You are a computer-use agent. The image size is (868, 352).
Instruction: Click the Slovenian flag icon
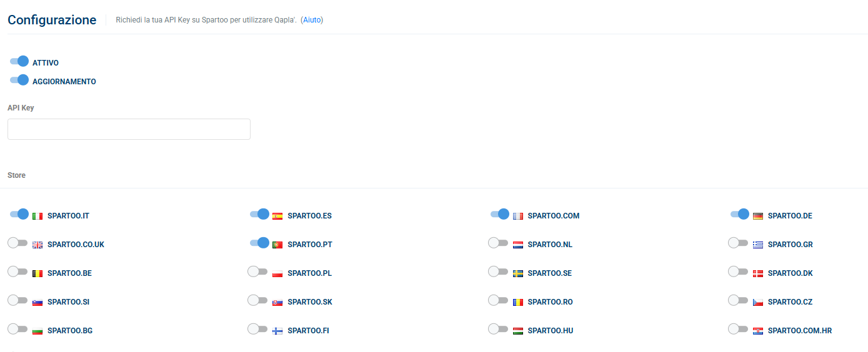pos(37,302)
